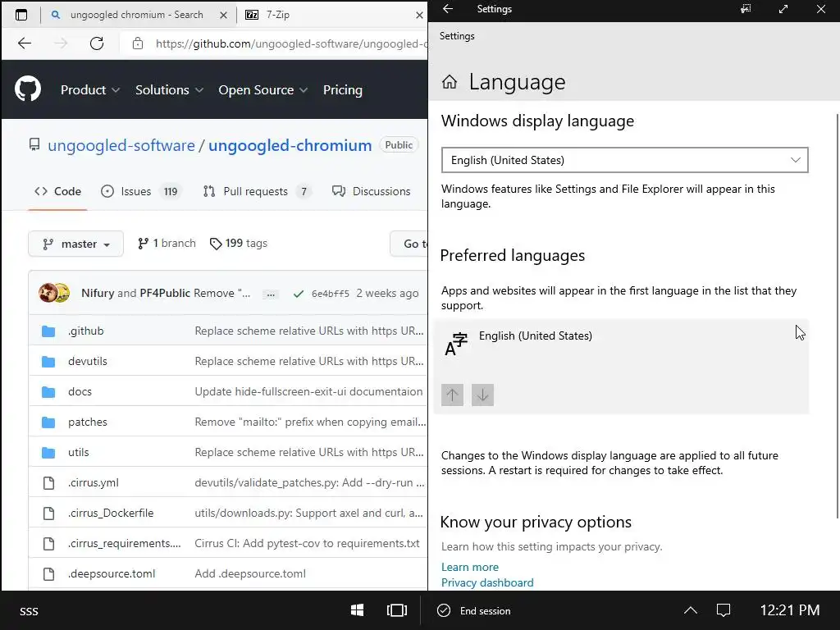
Task: Open the Learn more privacy link
Action: tap(470, 567)
